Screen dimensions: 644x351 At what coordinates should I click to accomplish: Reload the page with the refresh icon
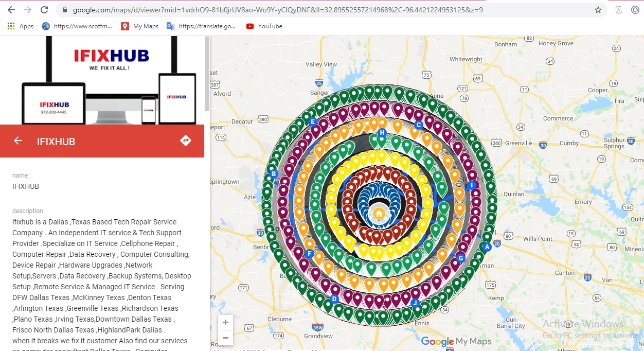click(x=44, y=9)
